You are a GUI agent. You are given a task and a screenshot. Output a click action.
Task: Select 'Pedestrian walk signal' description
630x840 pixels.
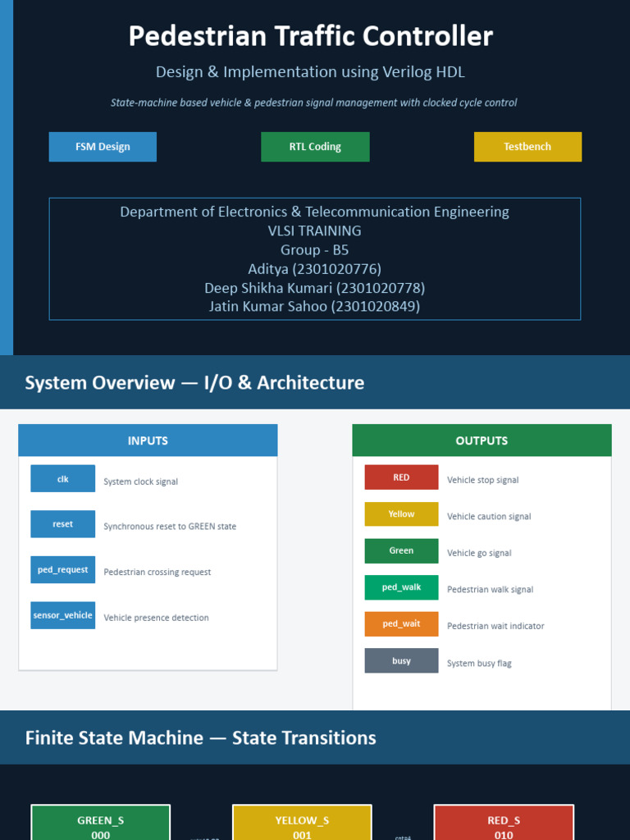491,589
